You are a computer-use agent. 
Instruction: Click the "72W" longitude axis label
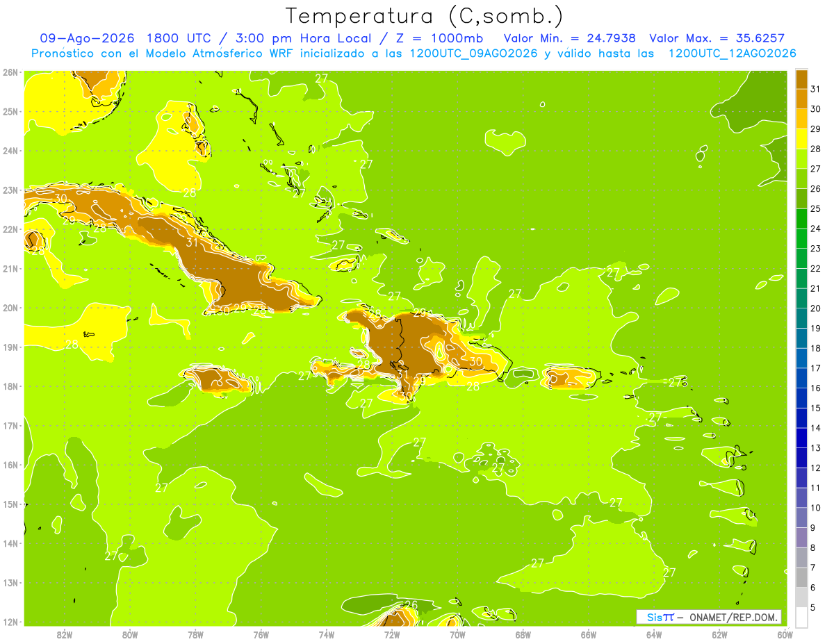(392, 634)
